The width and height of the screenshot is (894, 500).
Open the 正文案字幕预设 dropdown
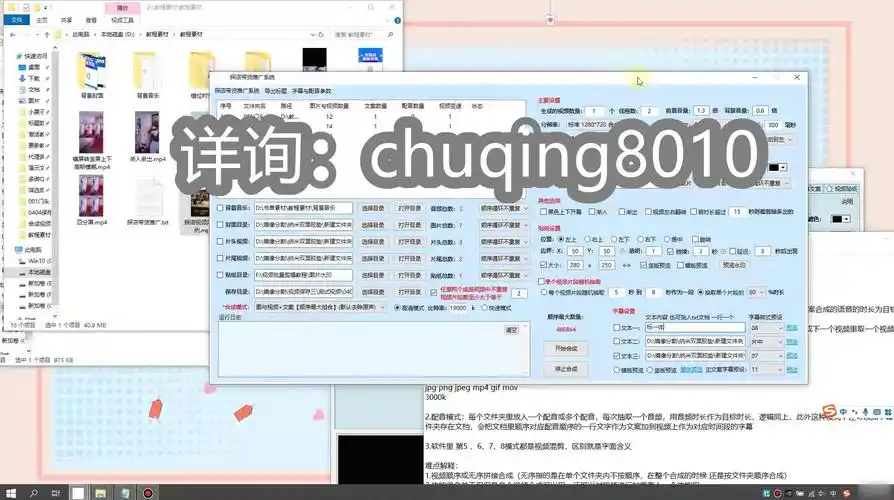pos(767,369)
